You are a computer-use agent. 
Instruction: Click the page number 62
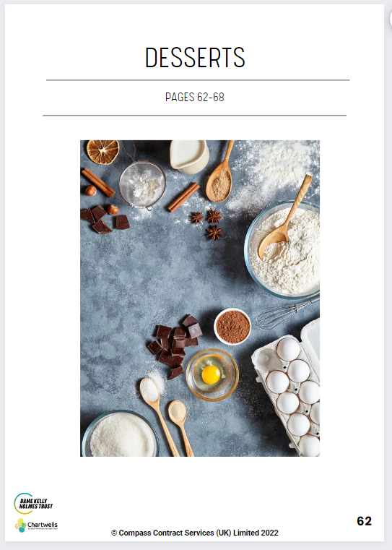pyautogui.click(x=365, y=521)
